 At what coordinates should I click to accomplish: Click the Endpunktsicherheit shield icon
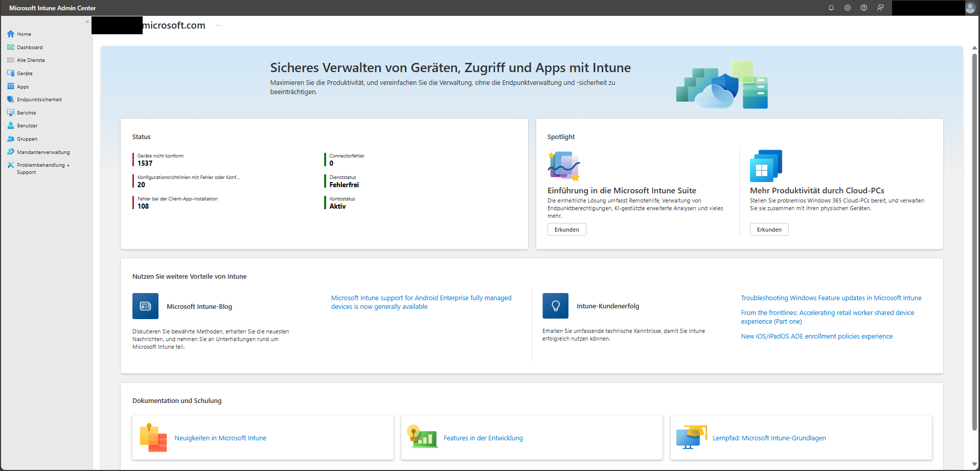pos(11,99)
